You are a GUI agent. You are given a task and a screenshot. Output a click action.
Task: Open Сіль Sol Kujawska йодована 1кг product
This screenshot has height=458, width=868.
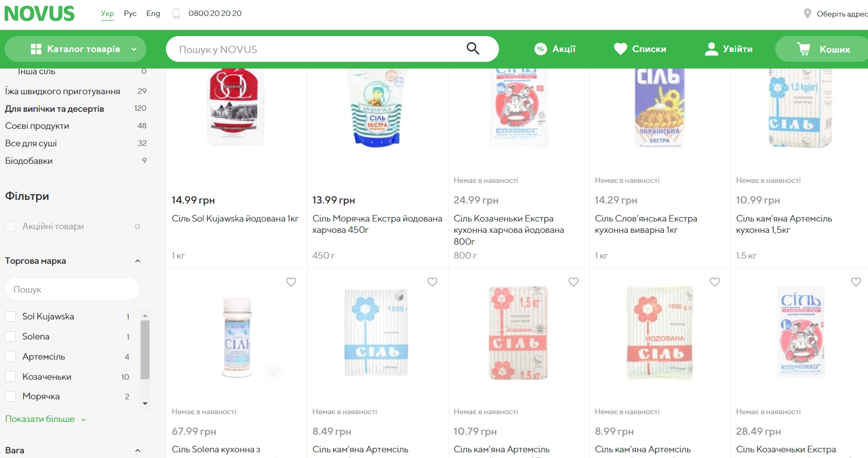tap(235, 218)
